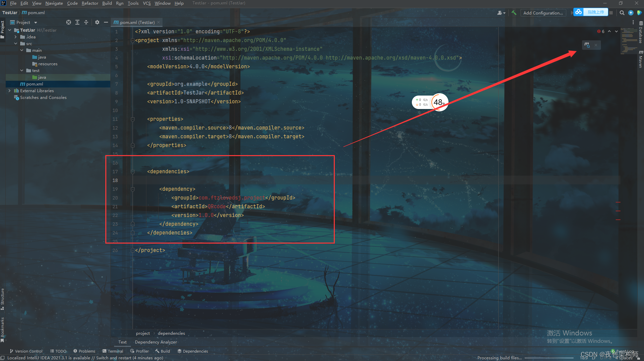This screenshot has height=361, width=644.
Task: Open the Structure tool window stripe
Action: tap(3, 299)
